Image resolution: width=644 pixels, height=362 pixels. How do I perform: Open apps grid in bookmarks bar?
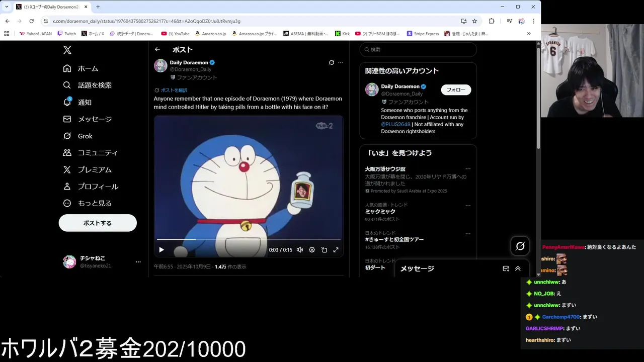click(x=7, y=34)
